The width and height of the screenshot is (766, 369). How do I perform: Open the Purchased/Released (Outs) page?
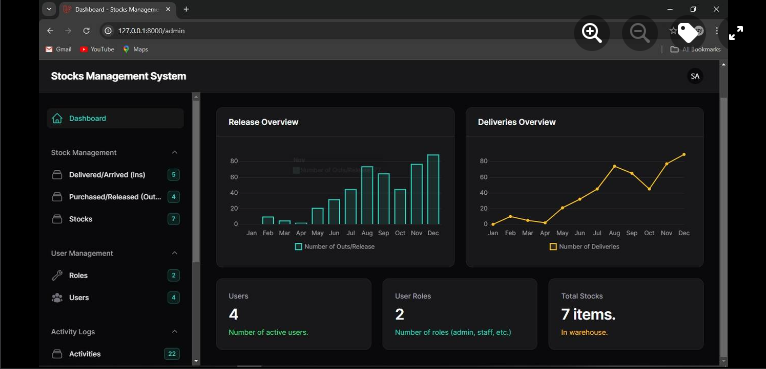tap(115, 197)
